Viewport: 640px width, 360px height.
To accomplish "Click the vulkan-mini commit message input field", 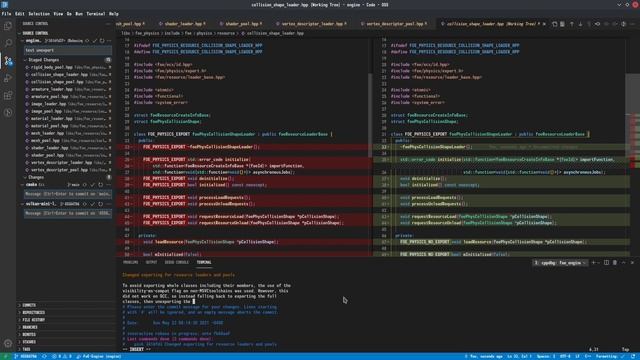I will tap(68, 213).
